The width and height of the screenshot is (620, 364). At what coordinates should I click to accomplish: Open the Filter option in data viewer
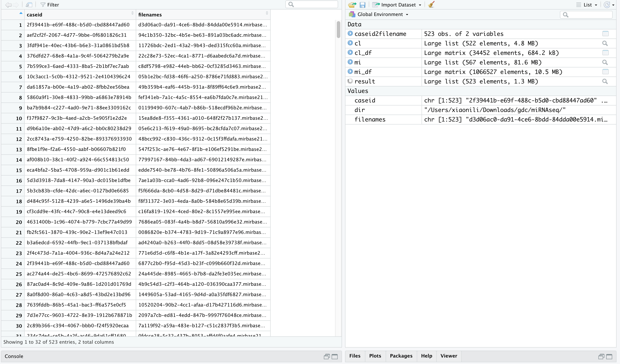pos(50,5)
